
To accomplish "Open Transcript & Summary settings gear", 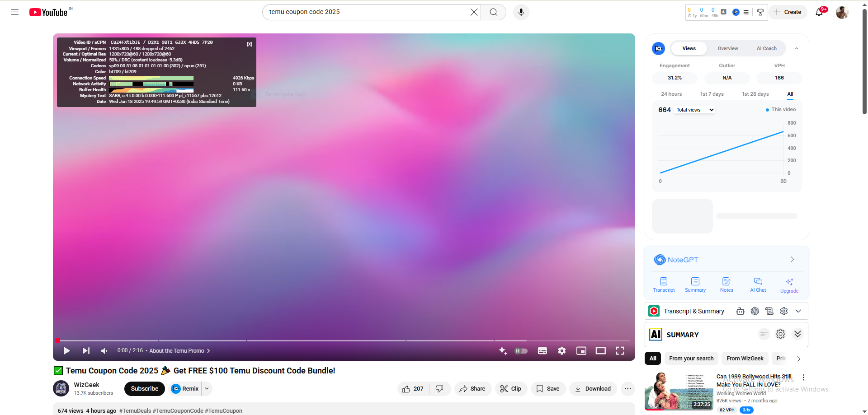I will [x=784, y=311].
